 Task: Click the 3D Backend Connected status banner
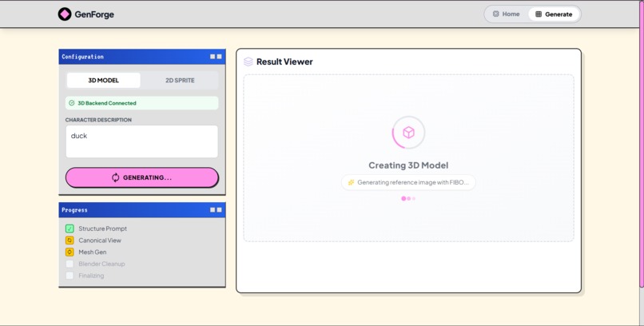[141, 103]
